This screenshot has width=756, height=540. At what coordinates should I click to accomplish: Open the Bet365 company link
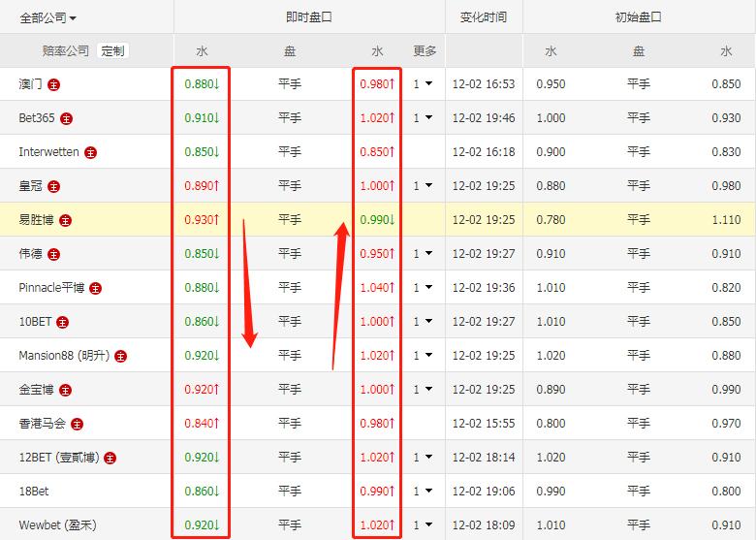pyautogui.click(x=37, y=117)
